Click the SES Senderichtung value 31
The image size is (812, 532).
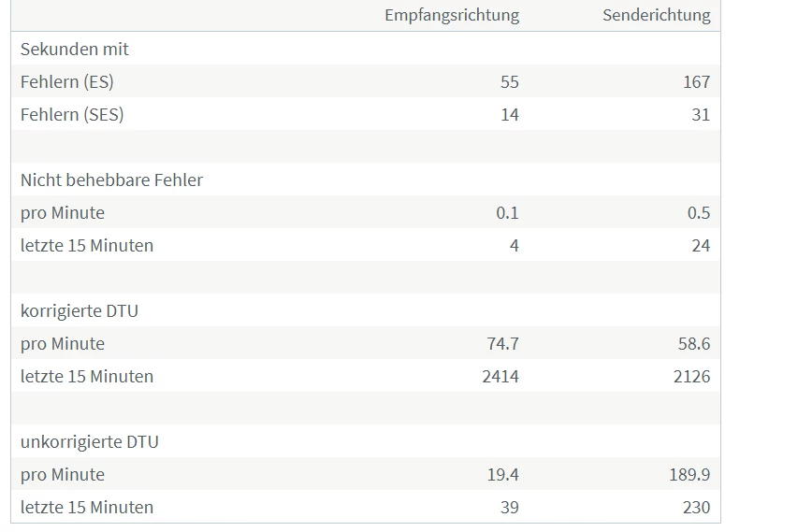701,114
